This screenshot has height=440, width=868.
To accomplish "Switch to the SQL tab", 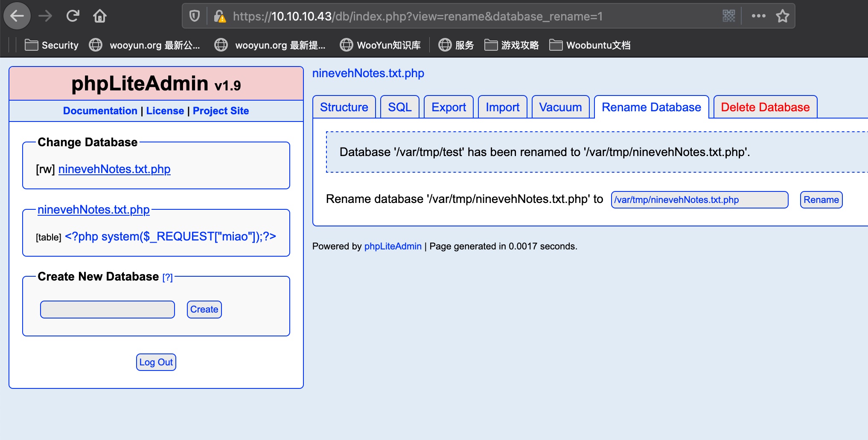I will pos(400,107).
